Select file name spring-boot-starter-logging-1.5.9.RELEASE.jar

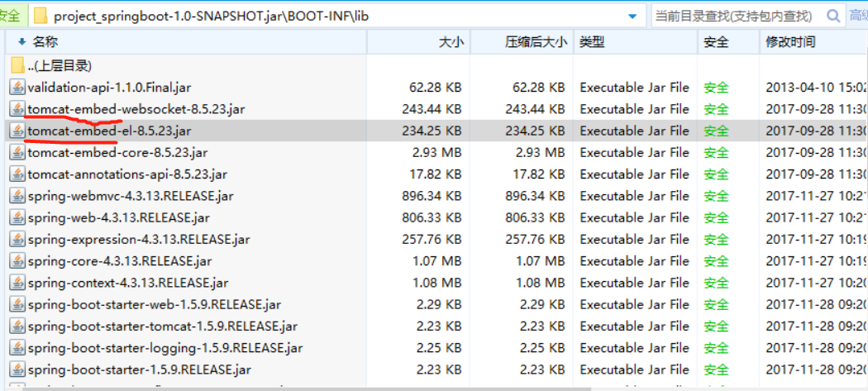click(x=165, y=348)
